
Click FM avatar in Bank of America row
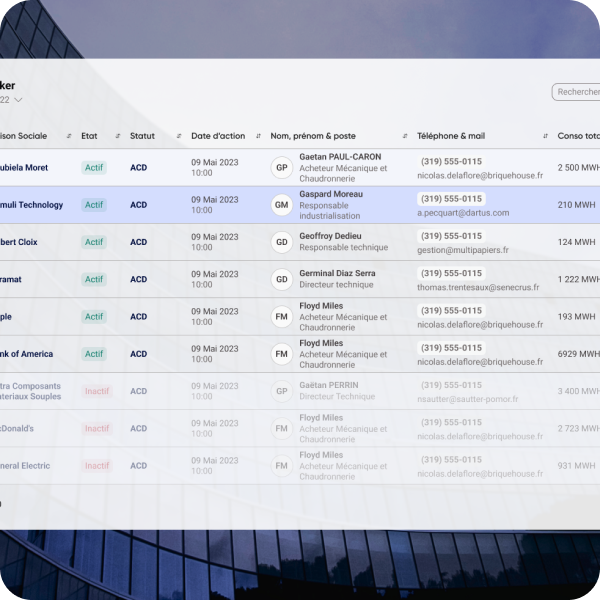282,354
